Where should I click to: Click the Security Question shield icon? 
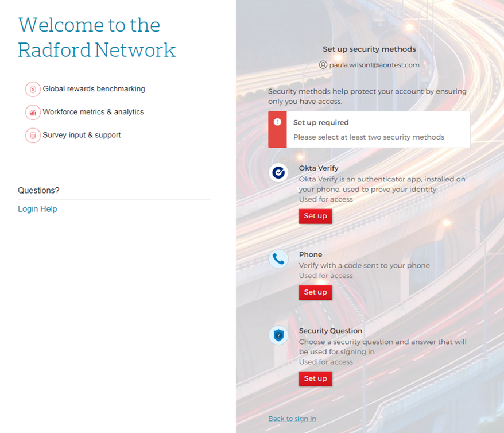click(x=278, y=335)
